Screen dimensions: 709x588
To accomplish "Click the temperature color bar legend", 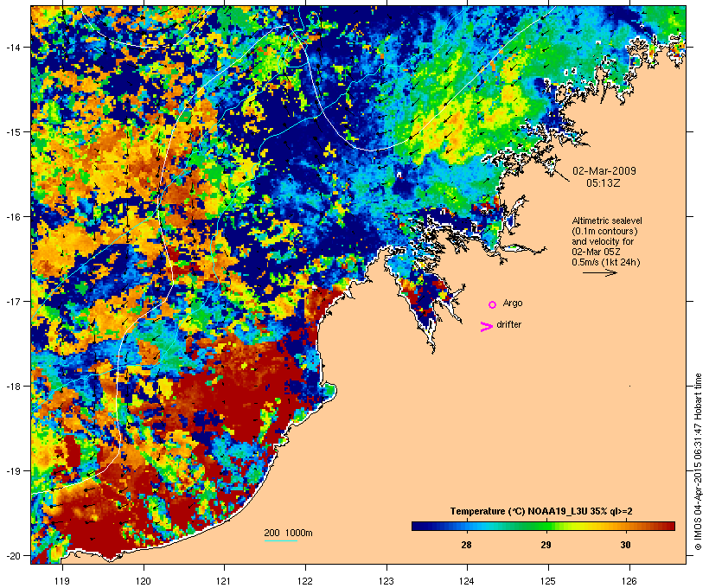I will pos(543,526).
